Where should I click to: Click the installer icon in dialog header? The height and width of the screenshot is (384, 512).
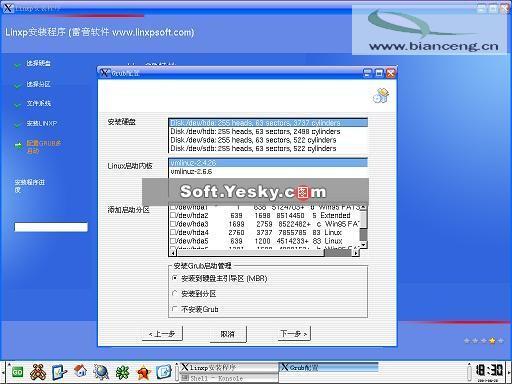click(381, 96)
